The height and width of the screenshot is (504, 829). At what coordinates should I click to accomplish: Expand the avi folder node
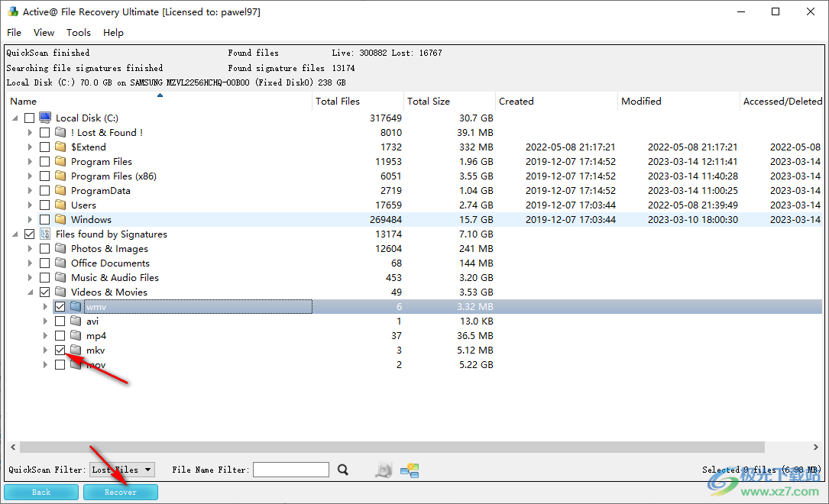coord(46,321)
